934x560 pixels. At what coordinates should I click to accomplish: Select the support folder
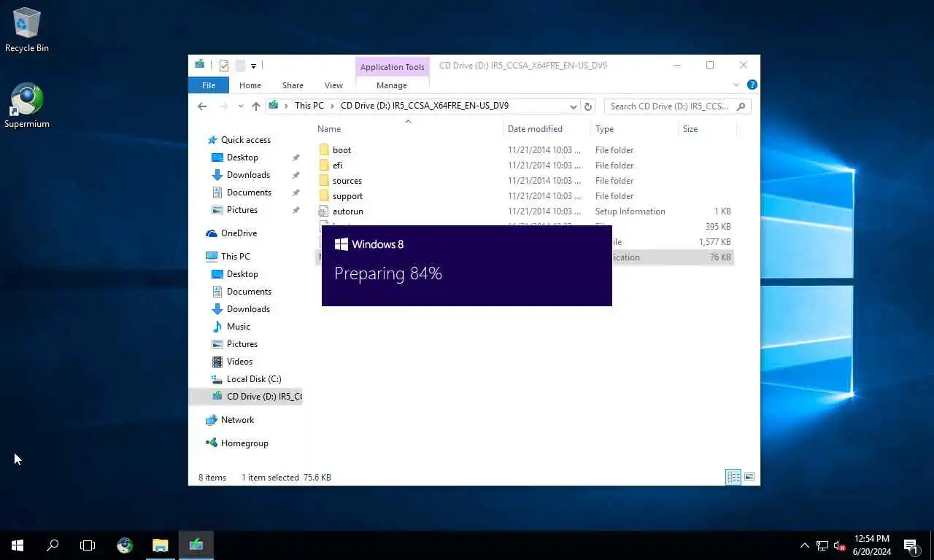pyautogui.click(x=347, y=196)
